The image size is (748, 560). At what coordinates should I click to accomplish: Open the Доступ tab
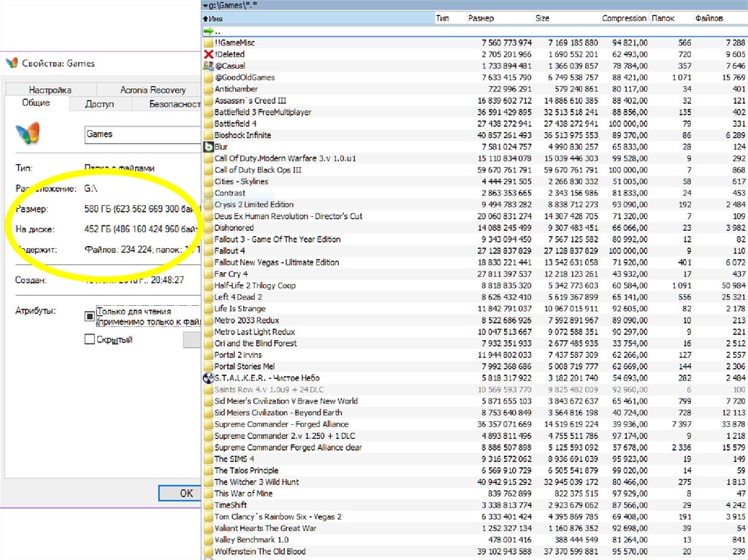pos(99,104)
